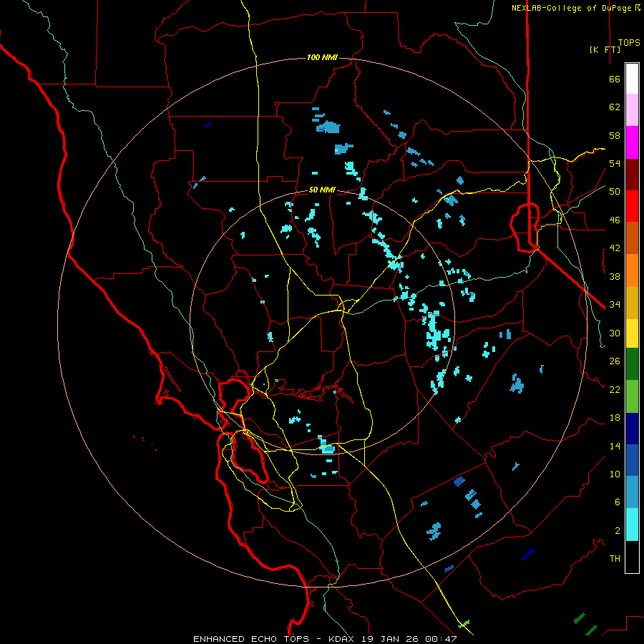Click the "00:47" timestamp
This screenshot has width=644, height=644.
[441, 639]
